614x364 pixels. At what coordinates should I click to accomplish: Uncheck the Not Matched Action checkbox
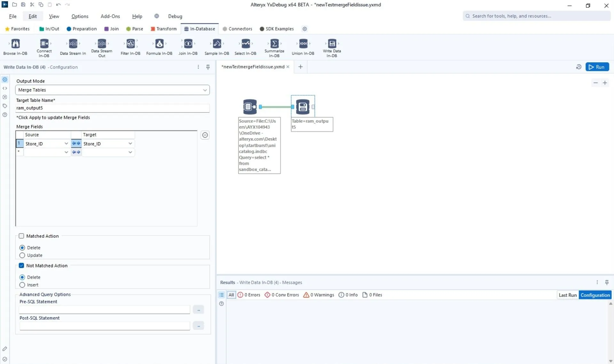point(21,266)
